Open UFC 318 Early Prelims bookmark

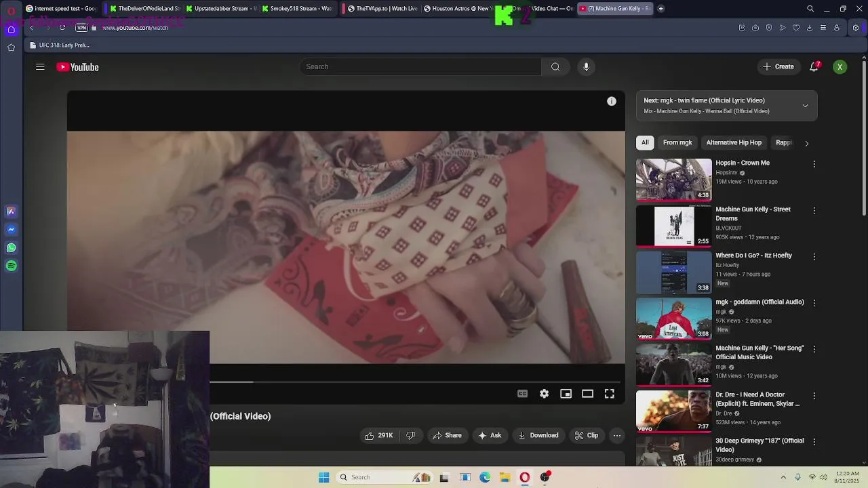click(60, 45)
